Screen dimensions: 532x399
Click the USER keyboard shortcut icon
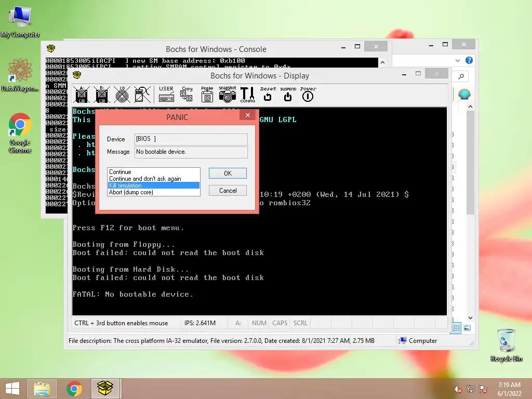tap(166, 94)
